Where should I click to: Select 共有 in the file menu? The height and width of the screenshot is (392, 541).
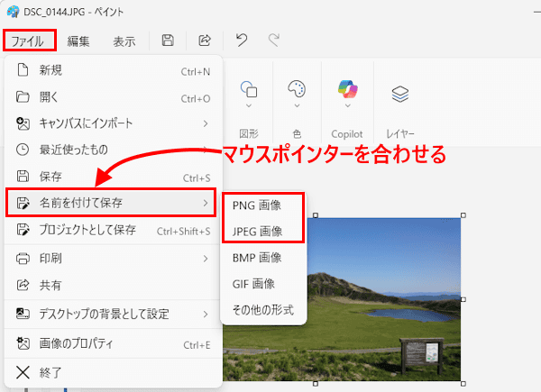point(114,285)
